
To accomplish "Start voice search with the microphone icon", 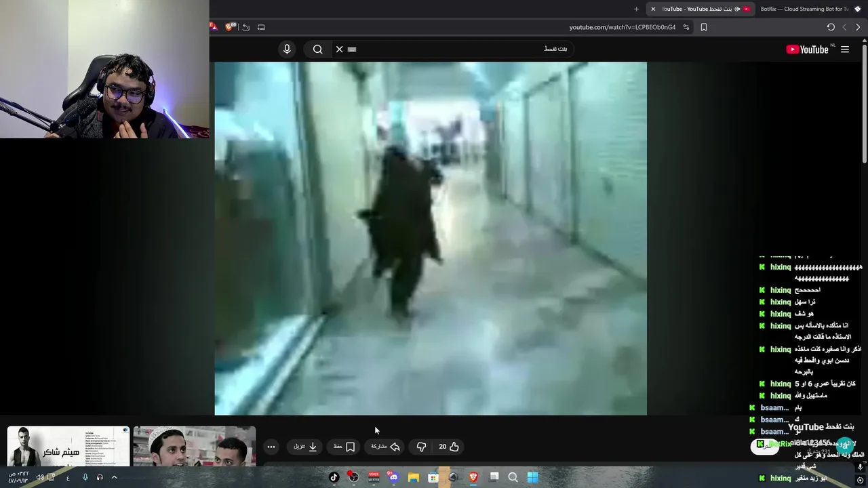I will [x=287, y=49].
